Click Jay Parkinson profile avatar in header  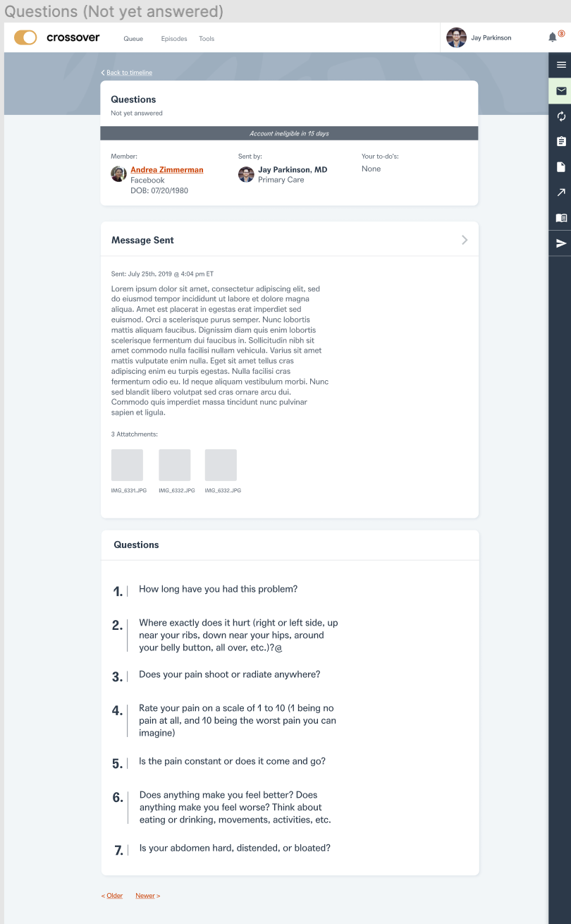(x=457, y=37)
